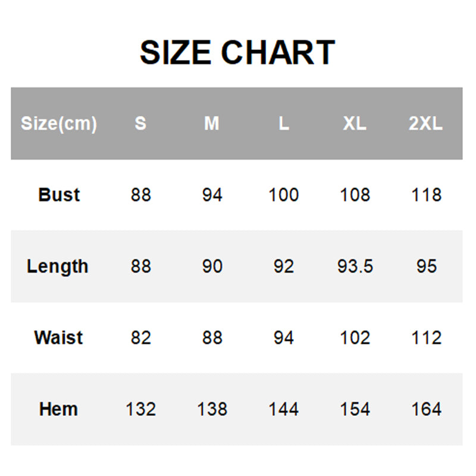
Task: Select the S column header
Action: coord(140,124)
